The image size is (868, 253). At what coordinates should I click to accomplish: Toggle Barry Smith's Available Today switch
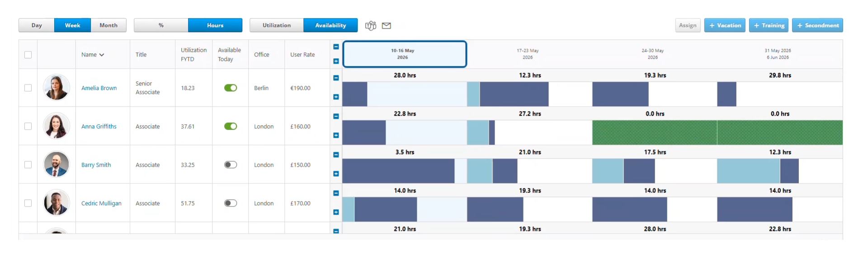231,164
